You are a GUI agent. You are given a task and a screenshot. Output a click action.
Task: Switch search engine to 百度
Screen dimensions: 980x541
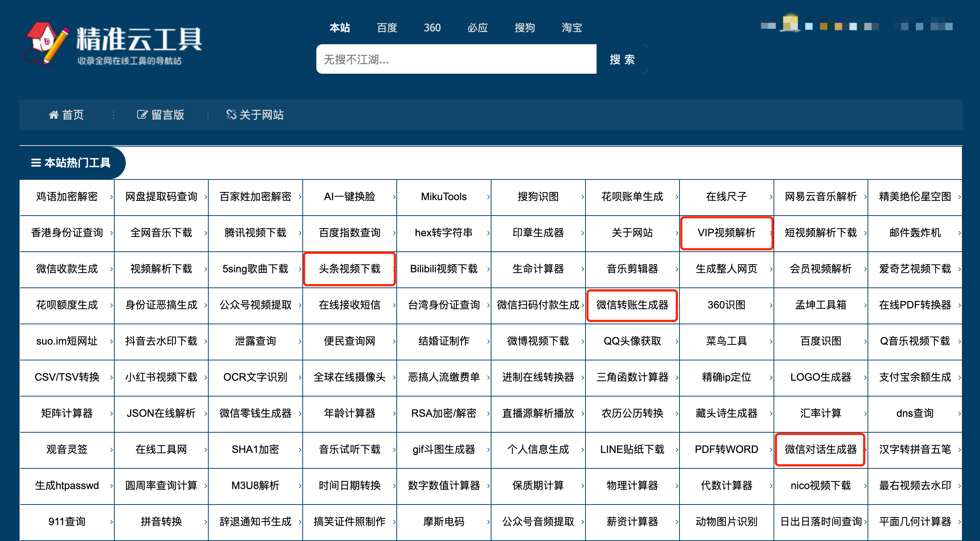pyautogui.click(x=386, y=27)
